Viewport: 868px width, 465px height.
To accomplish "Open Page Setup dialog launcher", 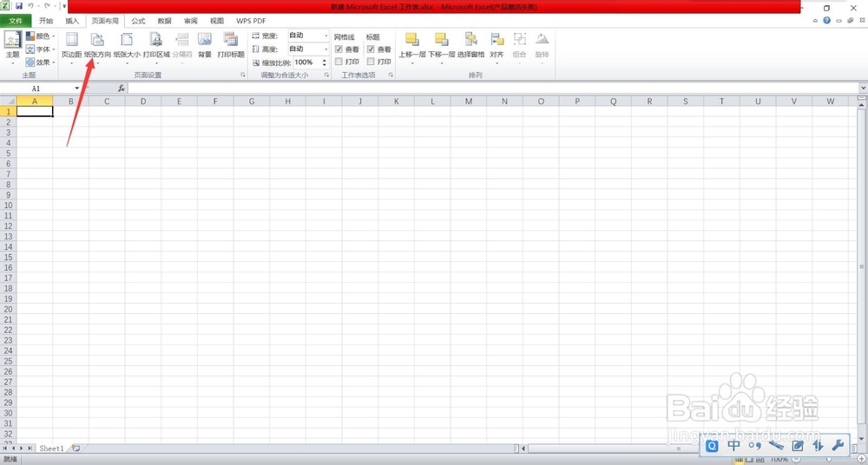I will coord(243,75).
